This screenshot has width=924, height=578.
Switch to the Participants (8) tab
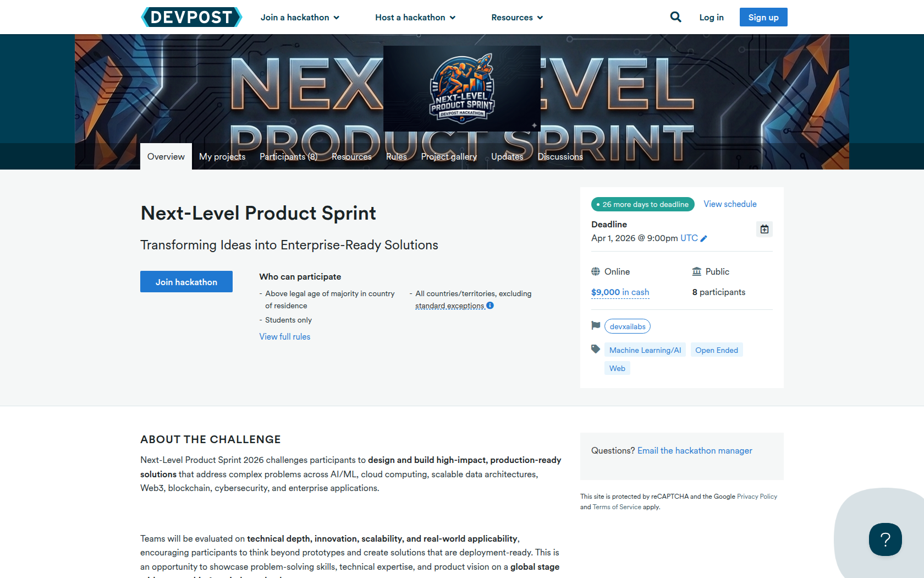(288, 157)
